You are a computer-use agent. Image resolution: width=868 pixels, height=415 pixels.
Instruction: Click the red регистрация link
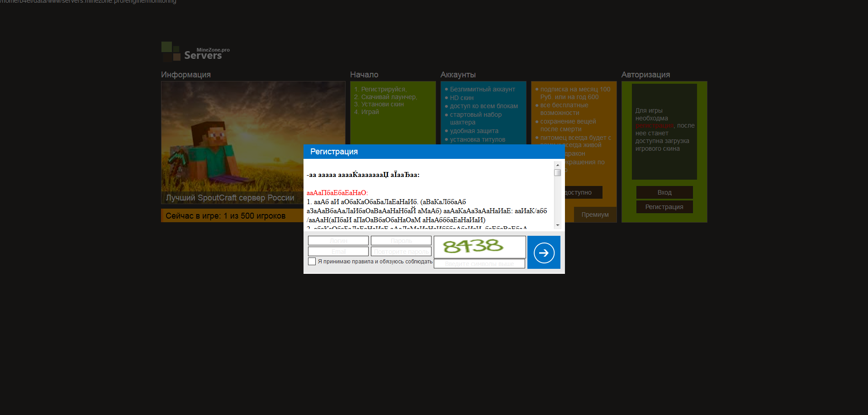[x=655, y=126]
